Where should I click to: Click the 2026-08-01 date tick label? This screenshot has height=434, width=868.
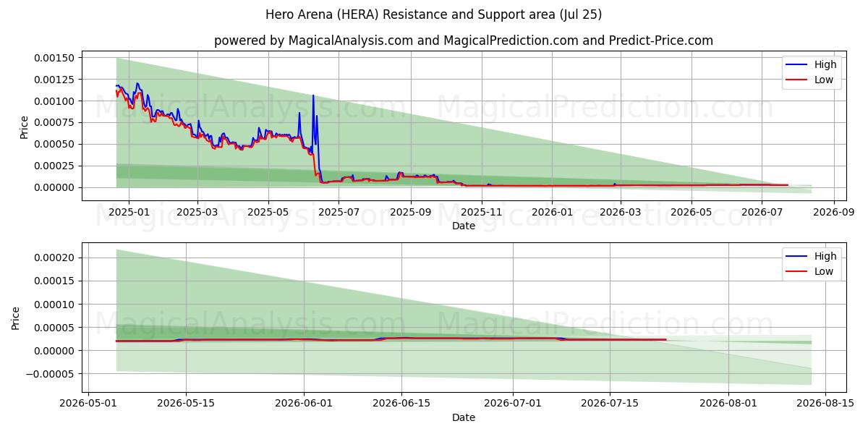pyautogui.click(x=728, y=404)
